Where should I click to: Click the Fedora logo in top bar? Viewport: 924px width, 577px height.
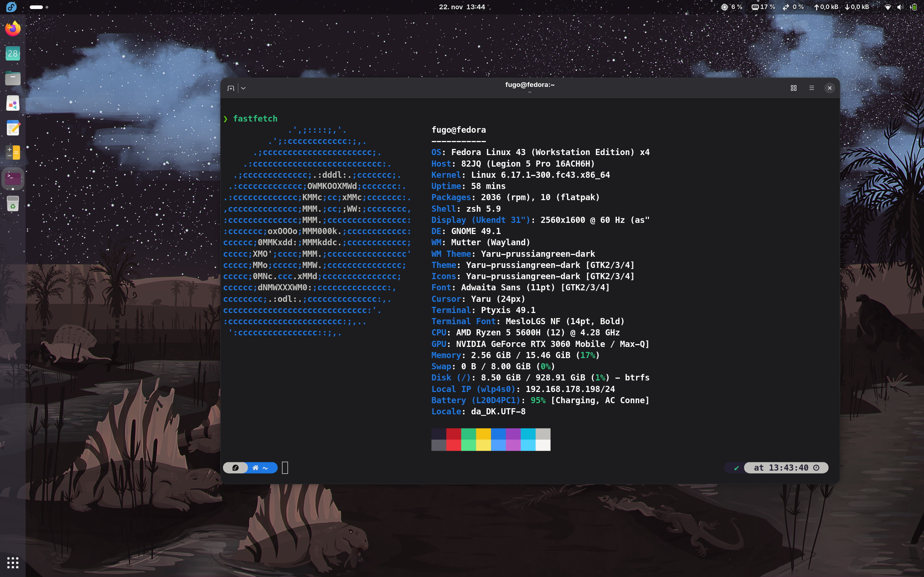point(12,7)
